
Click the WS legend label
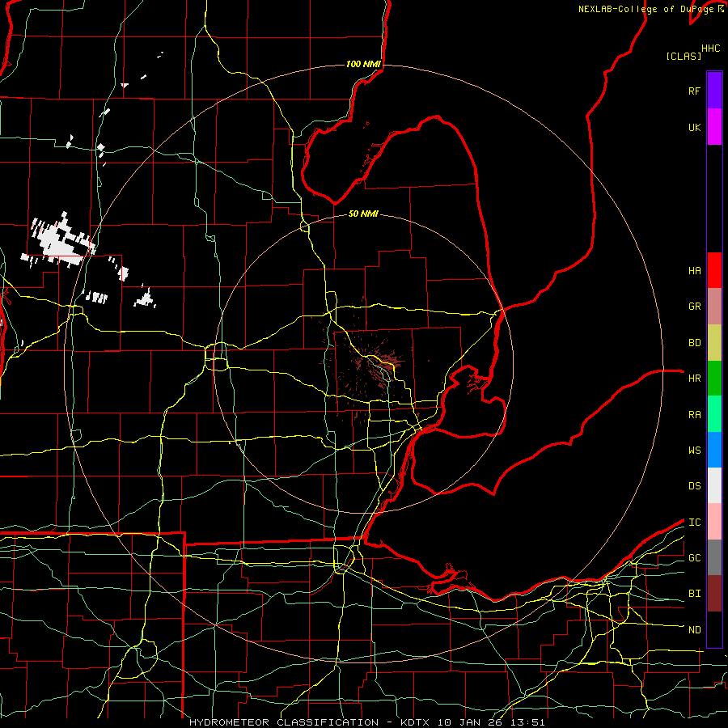click(694, 451)
